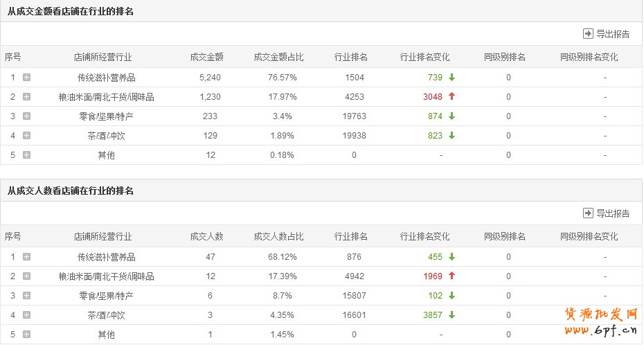Click 导出报告 in the 成交金额 ranking section

[607, 34]
